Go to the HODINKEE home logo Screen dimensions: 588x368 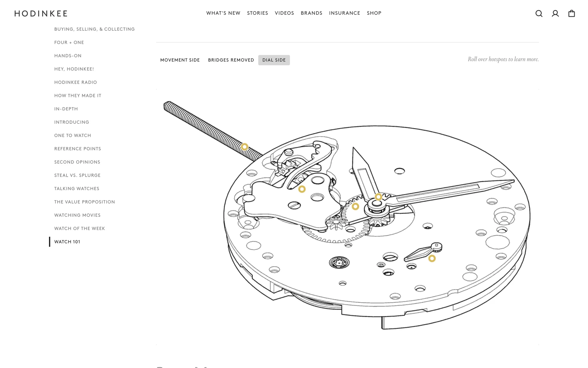(41, 13)
